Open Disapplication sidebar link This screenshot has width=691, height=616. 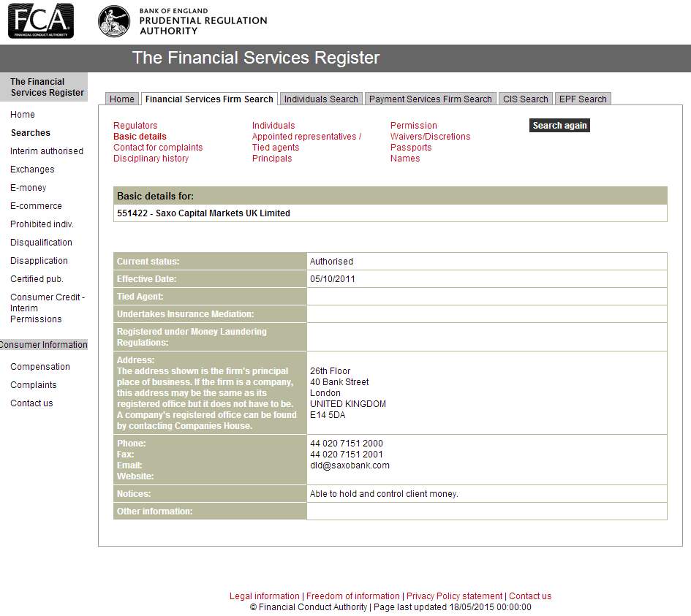coord(39,261)
